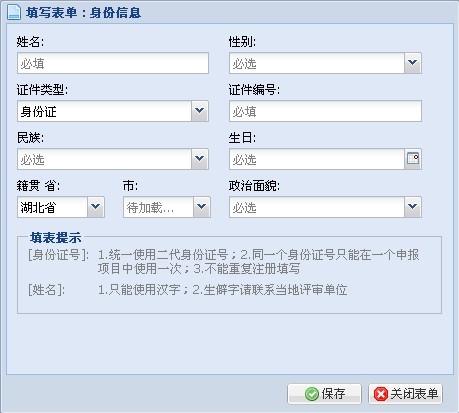Open the calendar picker for 生日
Image resolution: width=459 pixels, height=413 pixels.
click(413, 159)
